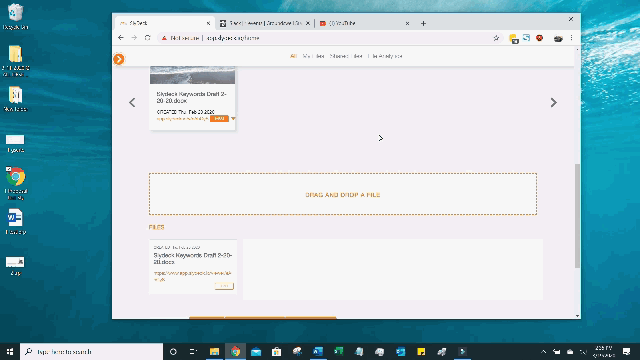This screenshot has height=360, width=640.
Task: Select the Skydeck browser tab
Action: point(165,24)
